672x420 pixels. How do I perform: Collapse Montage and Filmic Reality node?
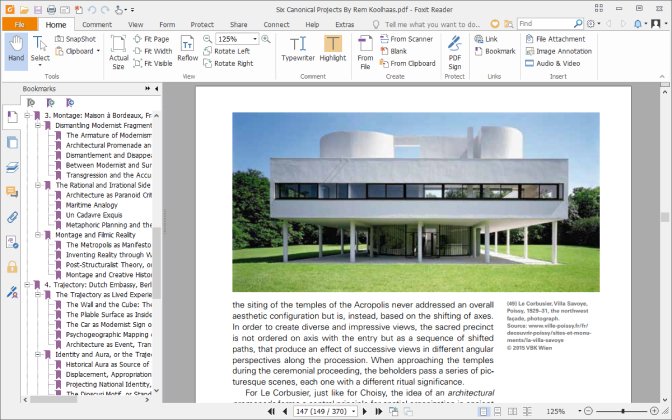pyautogui.click(x=38, y=235)
